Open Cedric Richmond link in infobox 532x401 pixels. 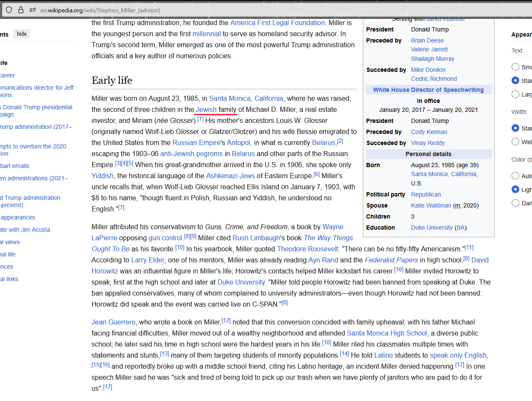coord(434,79)
